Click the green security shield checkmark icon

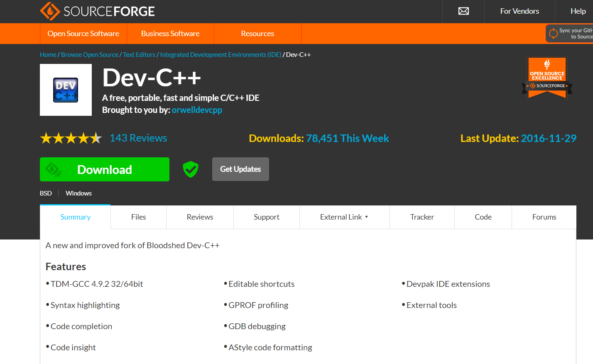tap(191, 169)
